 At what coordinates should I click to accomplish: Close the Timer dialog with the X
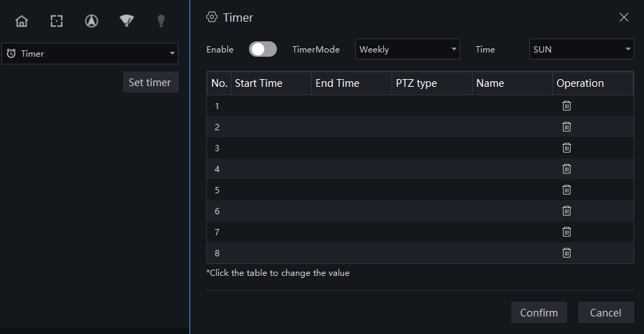[624, 18]
